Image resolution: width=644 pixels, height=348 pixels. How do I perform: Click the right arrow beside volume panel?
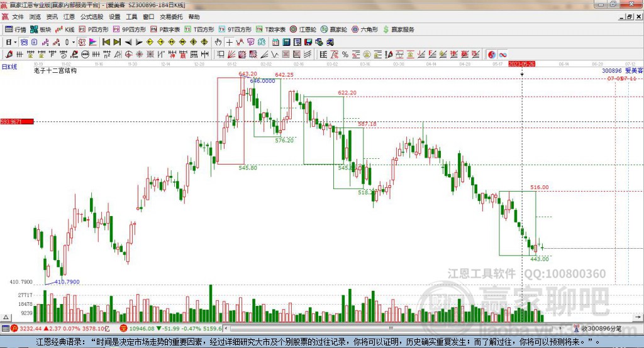pyautogui.click(x=638, y=317)
